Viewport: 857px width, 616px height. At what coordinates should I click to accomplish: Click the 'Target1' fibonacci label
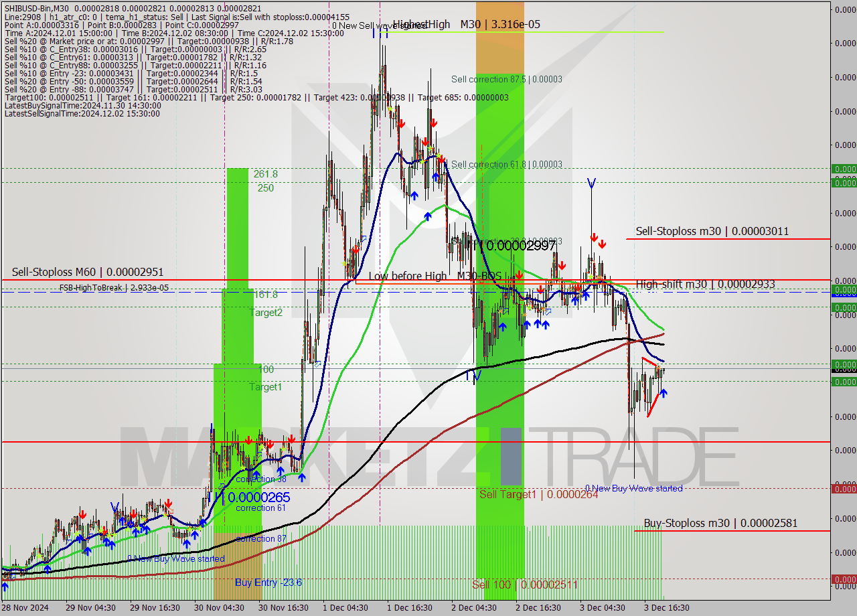(266, 387)
